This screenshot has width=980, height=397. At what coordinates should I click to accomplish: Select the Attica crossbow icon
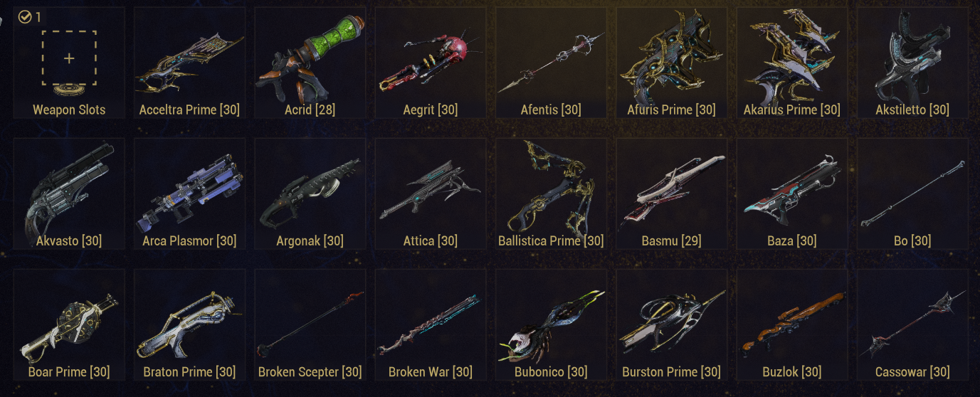pos(431,194)
